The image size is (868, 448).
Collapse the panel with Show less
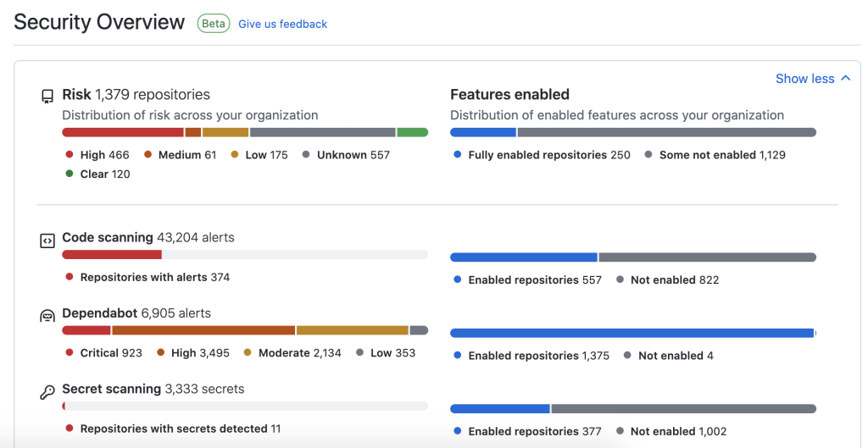pos(804,79)
